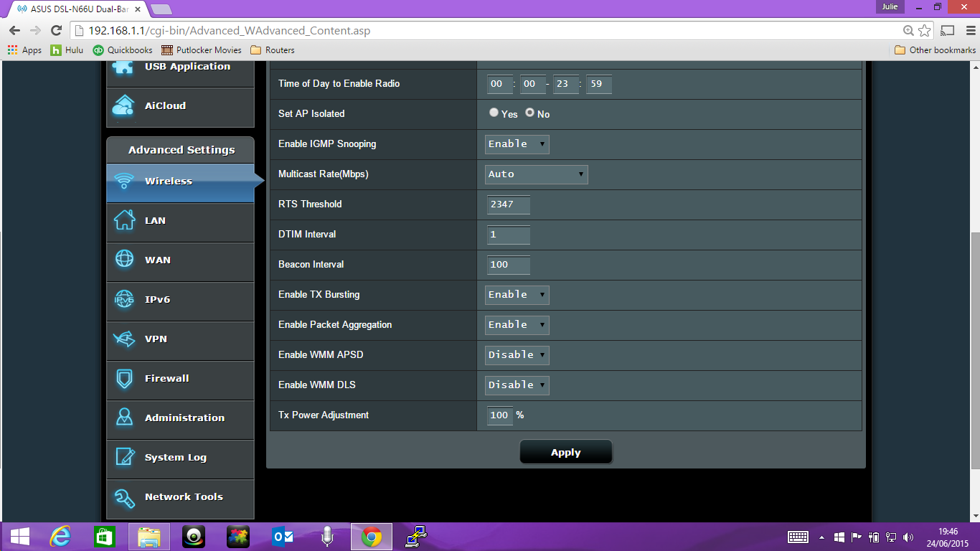Expand the Enable IGMP Snooping dropdown
980x551 pixels.
(x=517, y=144)
